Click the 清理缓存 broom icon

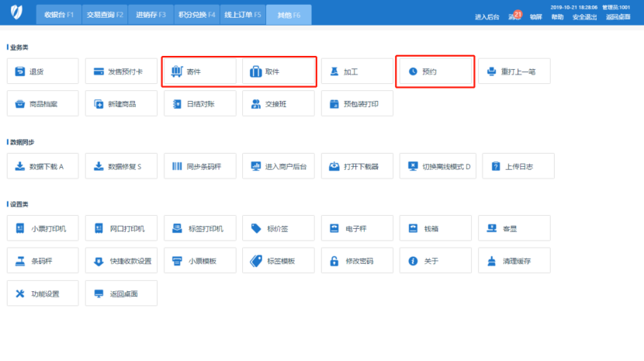tap(491, 261)
